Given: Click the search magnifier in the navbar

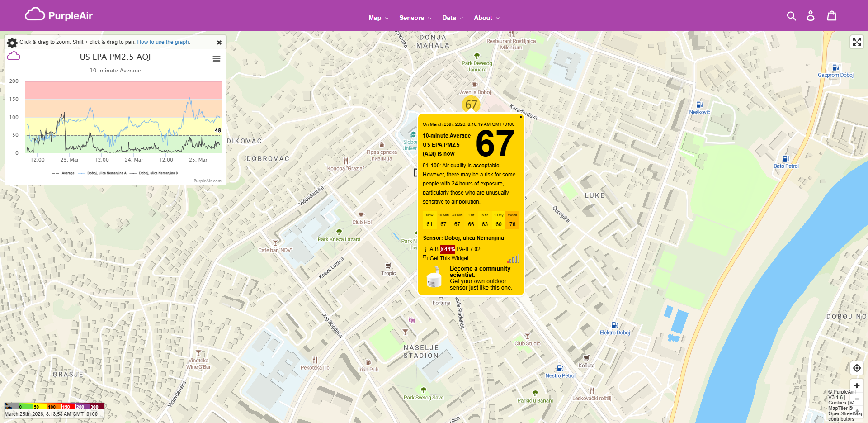Looking at the screenshot, I should [x=792, y=15].
